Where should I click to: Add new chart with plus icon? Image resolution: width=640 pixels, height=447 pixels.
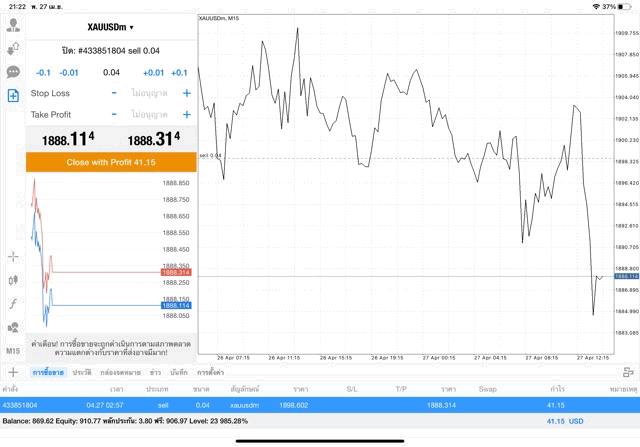pyautogui.click(x=13, y=372)
